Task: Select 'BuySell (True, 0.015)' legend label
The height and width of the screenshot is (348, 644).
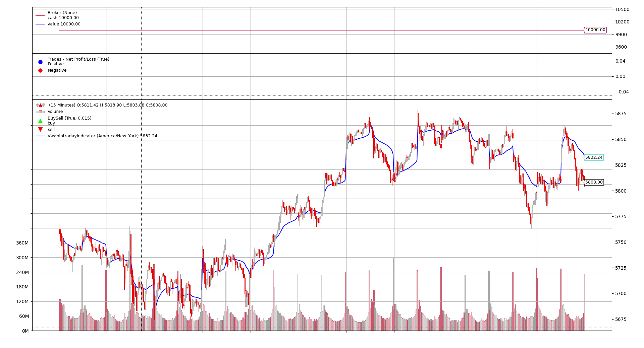Action: pyautogui.click(x=69, y=118)
